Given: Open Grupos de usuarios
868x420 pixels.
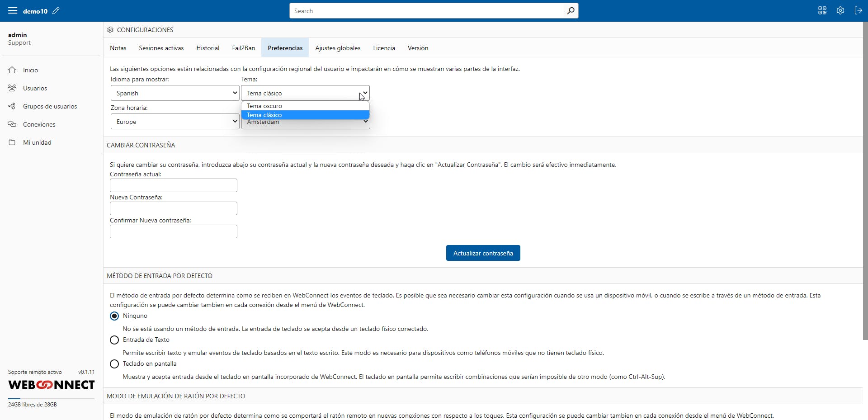Looking at the screenshot, I should point(50,106).
